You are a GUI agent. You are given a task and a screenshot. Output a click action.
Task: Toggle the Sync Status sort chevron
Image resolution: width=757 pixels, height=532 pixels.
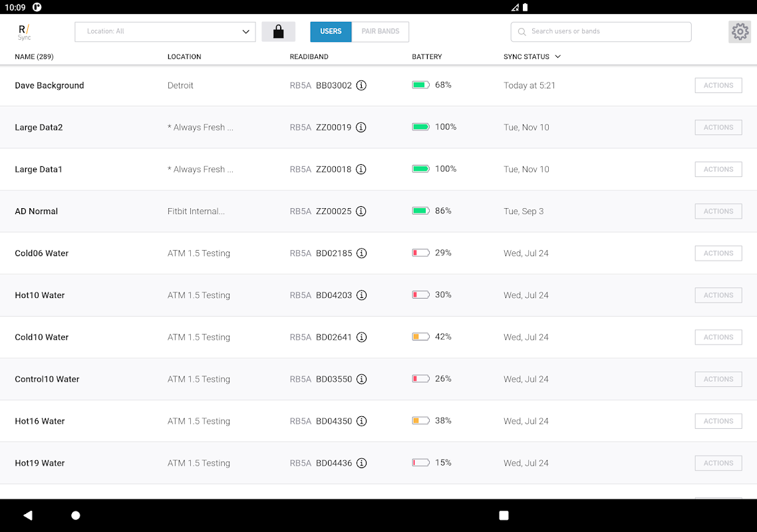click(557, 57)
